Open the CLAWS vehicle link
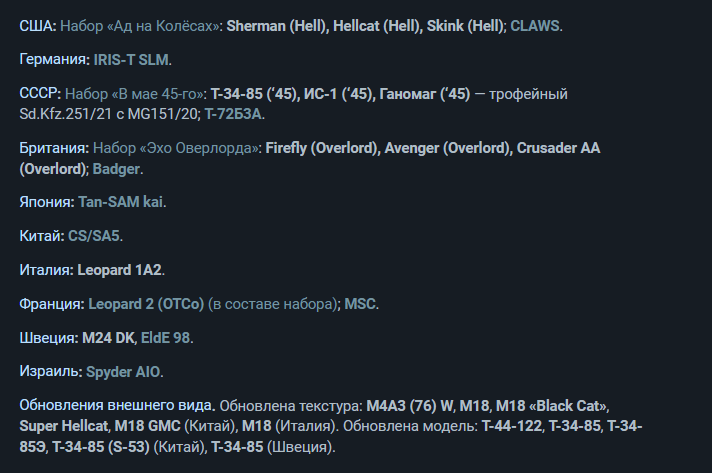712x473 pixels. pyautogui.click(x=535, y=25)
